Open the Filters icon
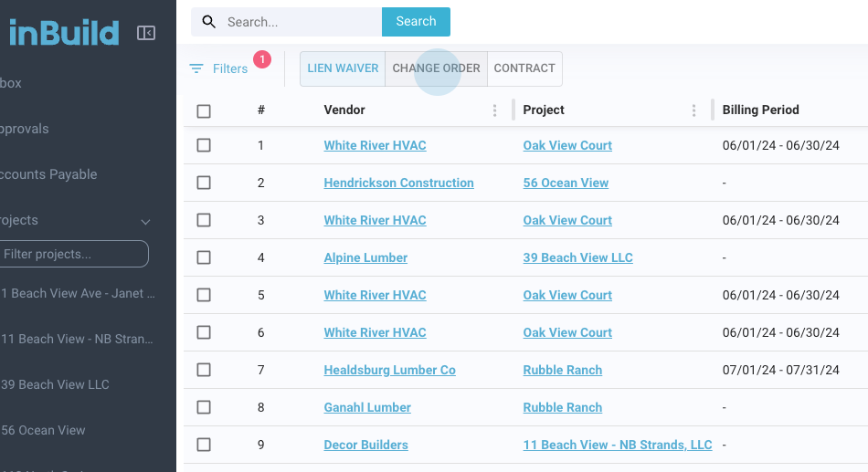 coord(196,68)
